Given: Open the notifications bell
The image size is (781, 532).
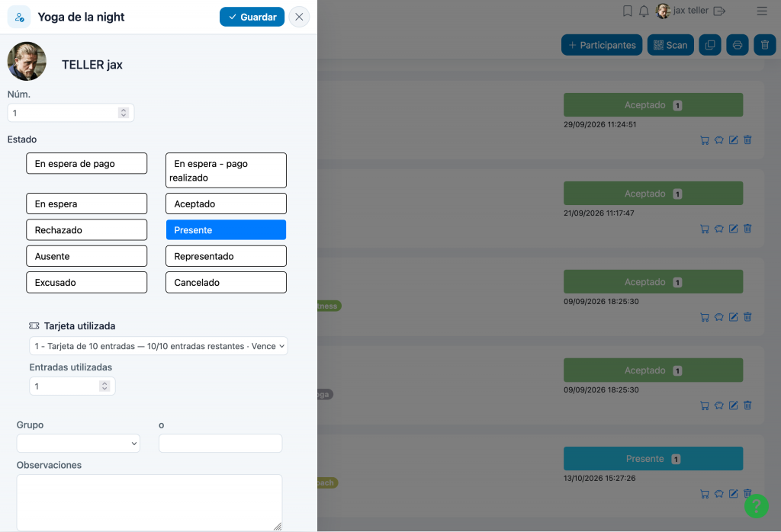Looking at the screenshot, I should point(644,11).
